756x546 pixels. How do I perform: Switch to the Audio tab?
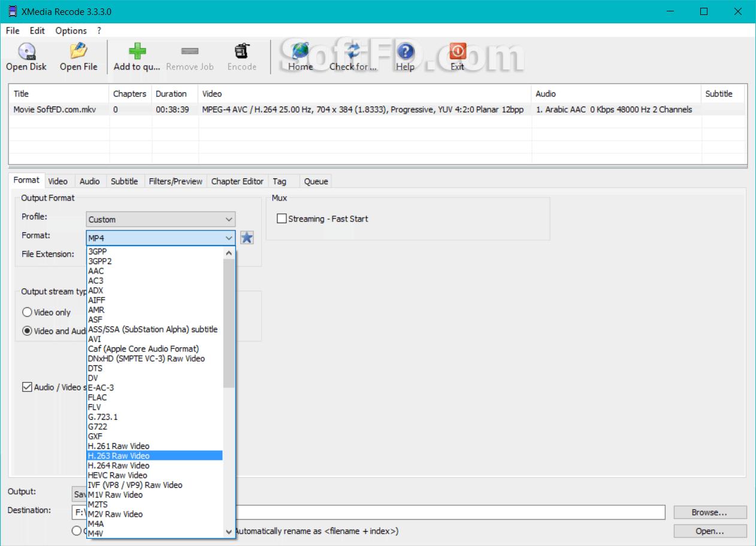tap(90, 181)
